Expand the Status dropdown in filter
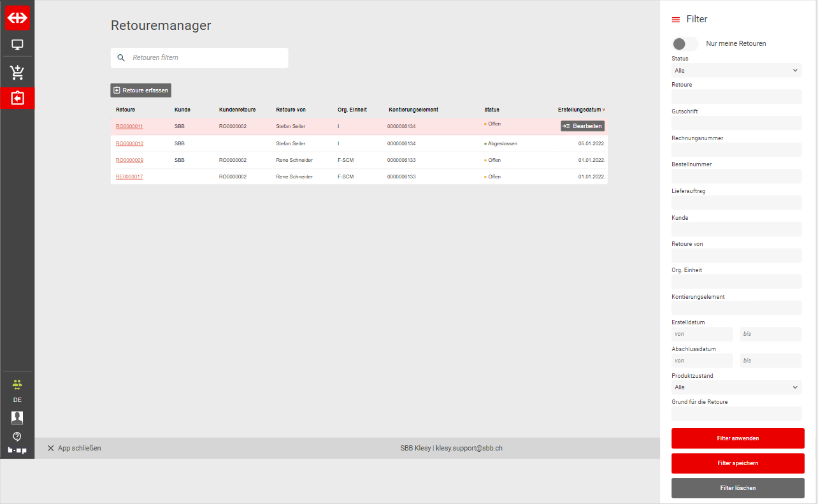The width and height of the screenshot is (818, 504). 736,71
